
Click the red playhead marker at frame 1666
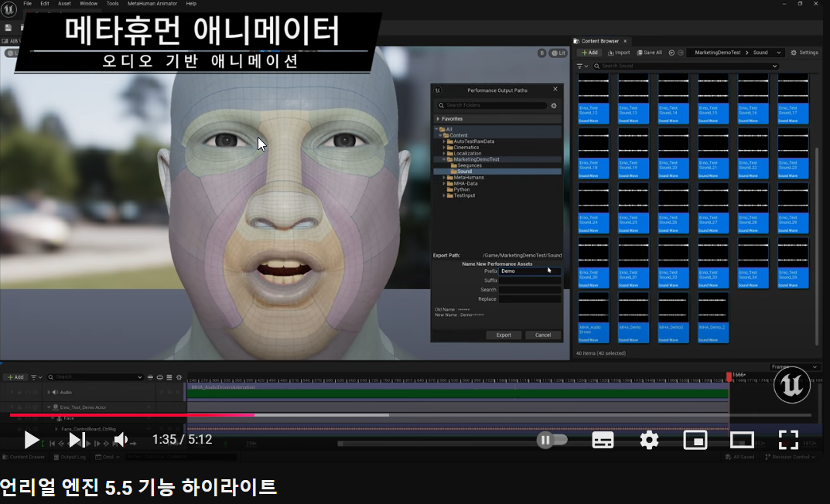pyautogui.click(x=729, y=376)
